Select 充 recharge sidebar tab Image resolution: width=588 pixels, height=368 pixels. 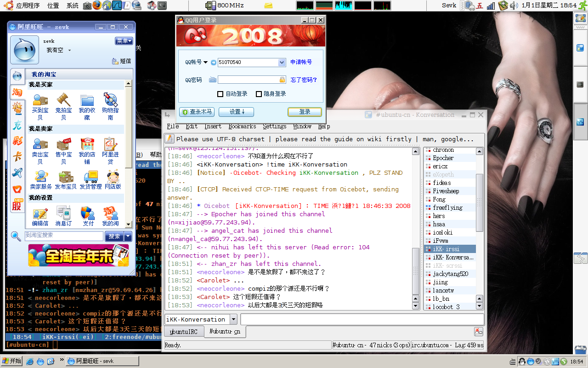click(x=17, y=125)
